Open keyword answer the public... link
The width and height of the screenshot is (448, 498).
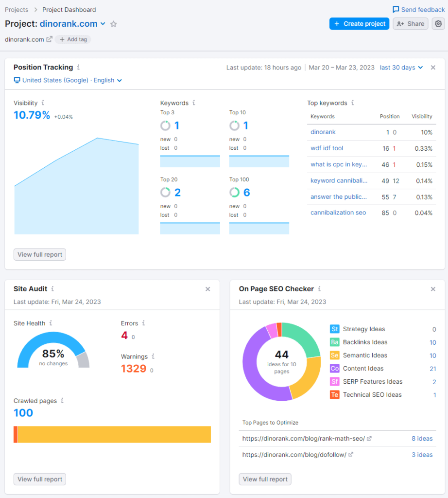click(x=339, y=196)
